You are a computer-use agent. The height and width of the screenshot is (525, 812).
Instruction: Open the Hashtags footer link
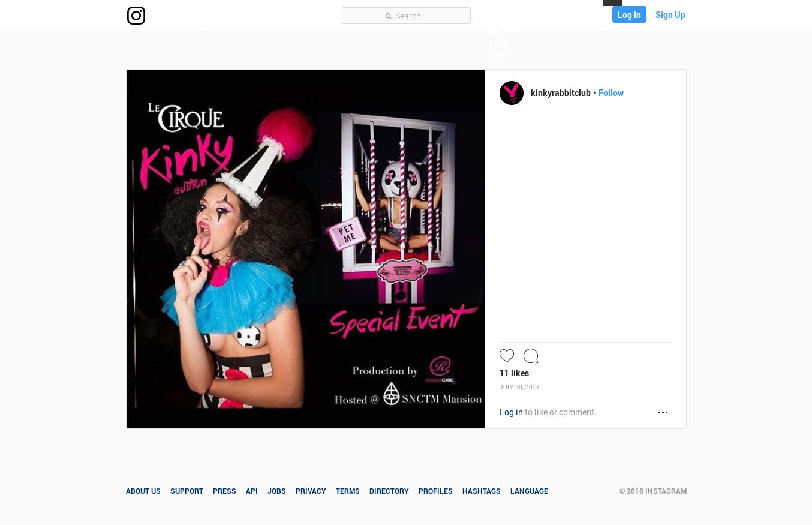[482, 491]
